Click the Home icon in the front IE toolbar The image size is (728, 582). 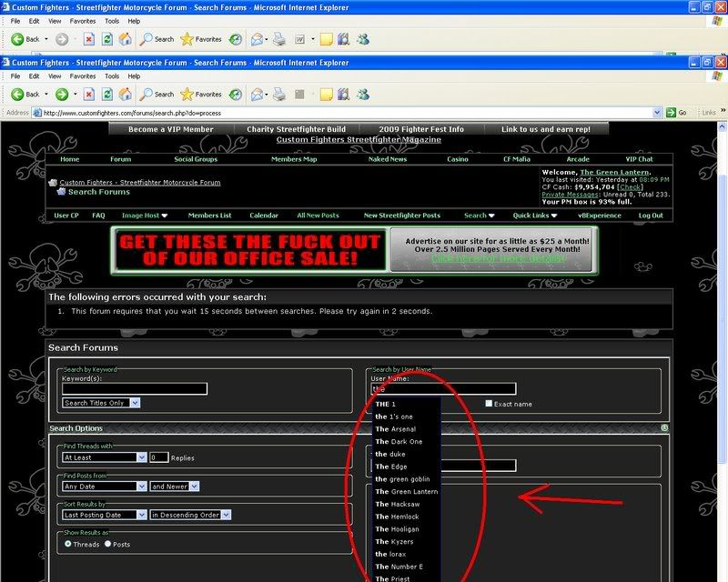pyautogui.click(x=126, y=95)
